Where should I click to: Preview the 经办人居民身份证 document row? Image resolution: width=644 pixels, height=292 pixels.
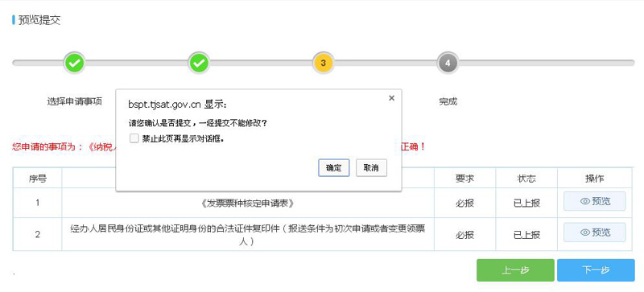tap(594, 232)
